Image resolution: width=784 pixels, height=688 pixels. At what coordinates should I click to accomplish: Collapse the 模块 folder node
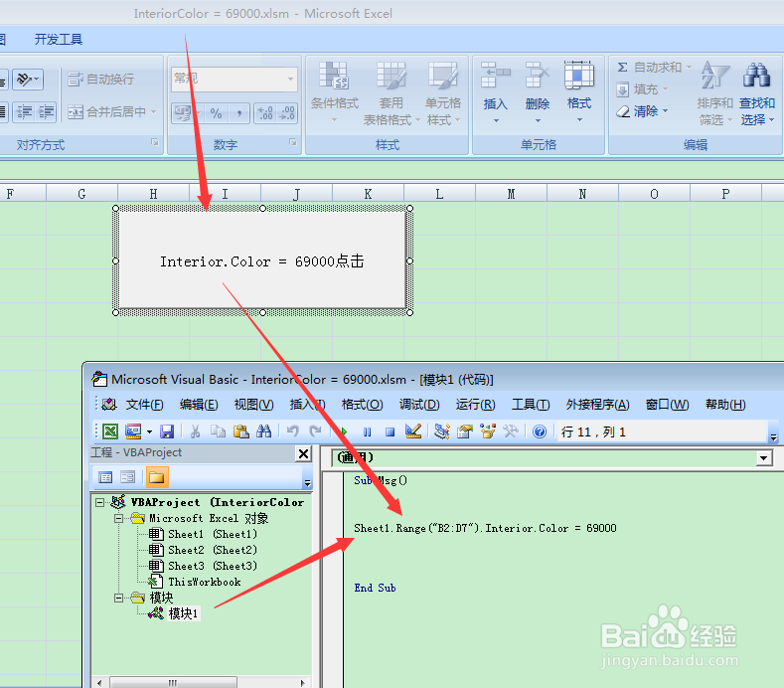118,598
